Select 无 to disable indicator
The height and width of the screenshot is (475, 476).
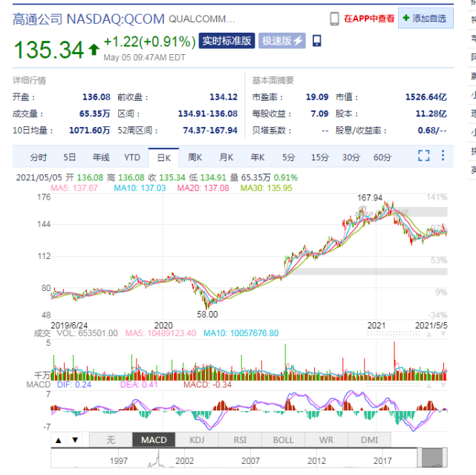[x=111, y=440]
